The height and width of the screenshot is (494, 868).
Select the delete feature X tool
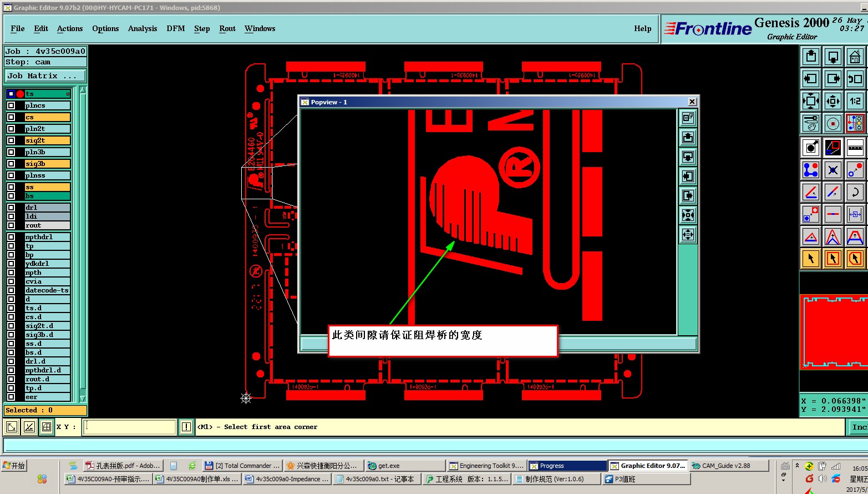tap(833, 170)
